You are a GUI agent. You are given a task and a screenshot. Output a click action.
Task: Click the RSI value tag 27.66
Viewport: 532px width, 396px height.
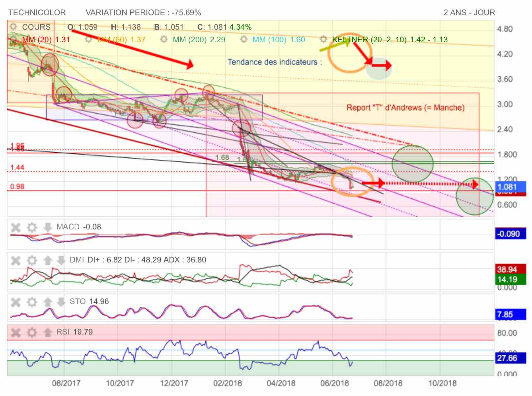pyautogui.click(x=510, y=358)
